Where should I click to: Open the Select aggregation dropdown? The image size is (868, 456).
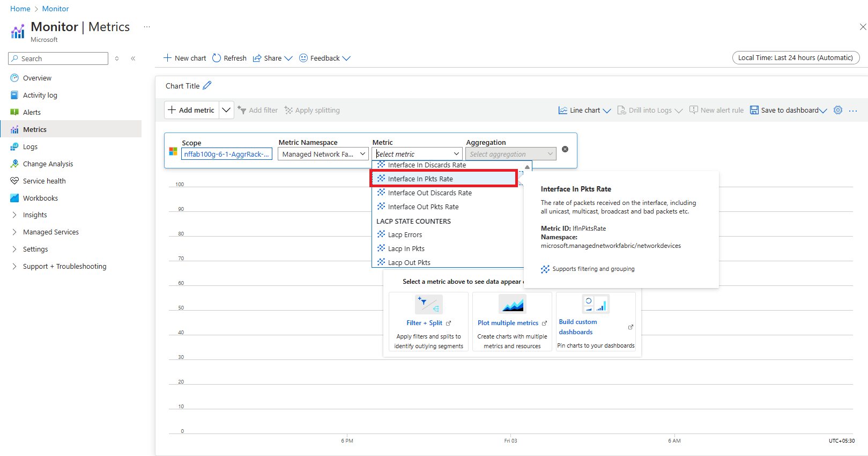point(511,154)
